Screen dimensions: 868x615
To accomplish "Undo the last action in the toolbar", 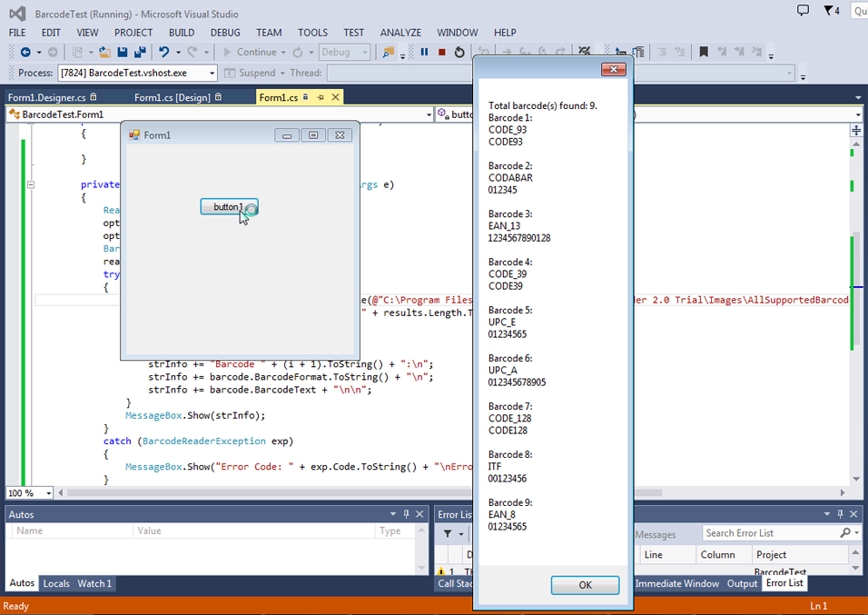I will coord(163,52).
